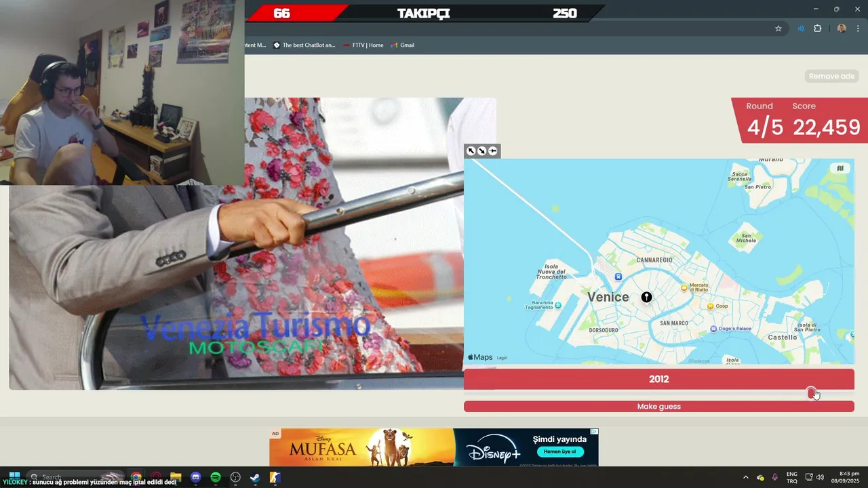This screenshot has width=868, height=488.
Task: Open the Chrome profile avatar
Action: [842, 28]
